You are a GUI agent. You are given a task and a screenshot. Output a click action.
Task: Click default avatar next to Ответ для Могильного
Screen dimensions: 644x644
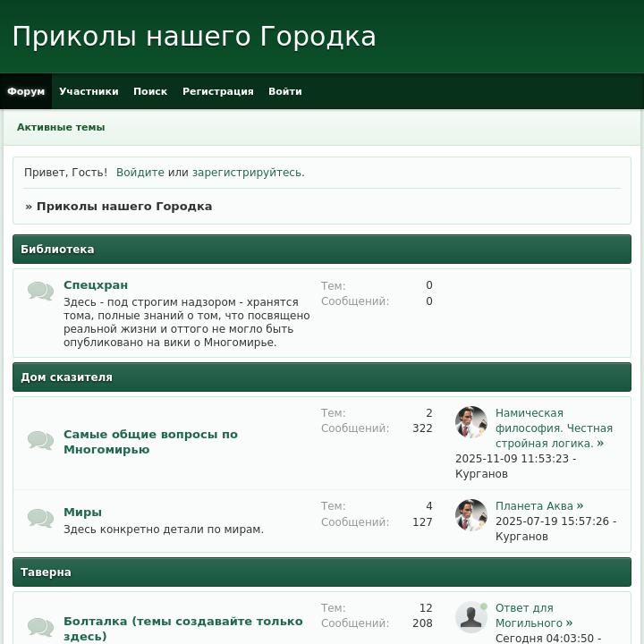coord(471,617)
